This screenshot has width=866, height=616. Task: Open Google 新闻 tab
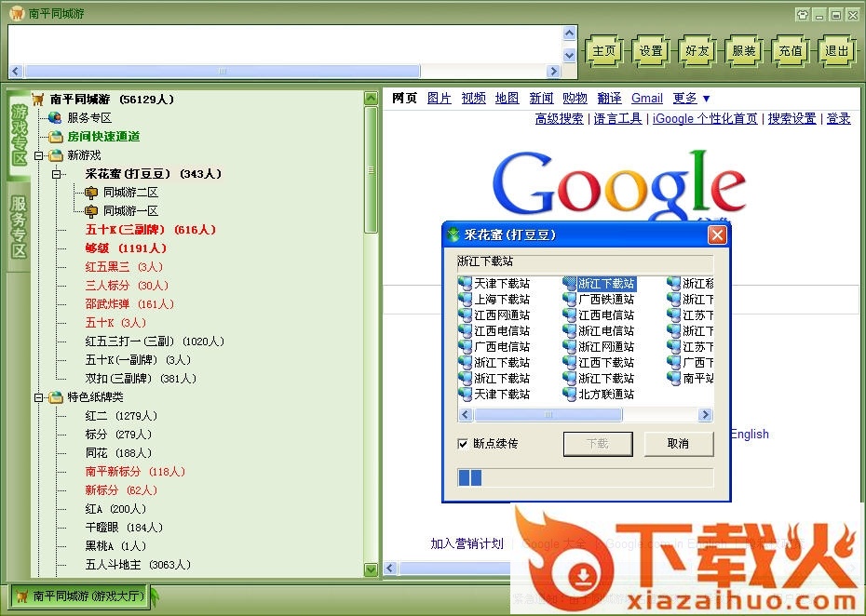tap(541, 99)
